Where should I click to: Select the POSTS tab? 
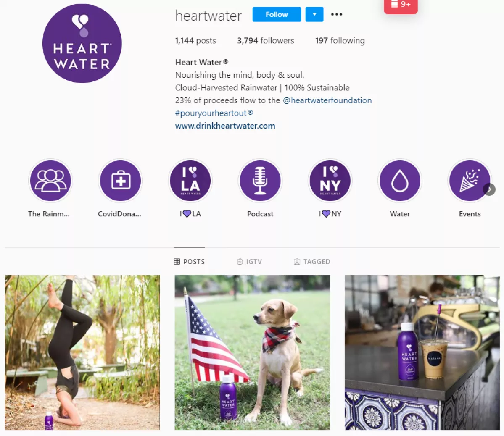coord(189,262)
